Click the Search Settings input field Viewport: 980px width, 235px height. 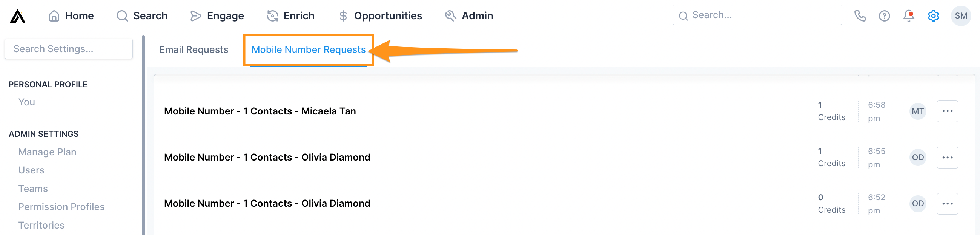pos(69,48)
